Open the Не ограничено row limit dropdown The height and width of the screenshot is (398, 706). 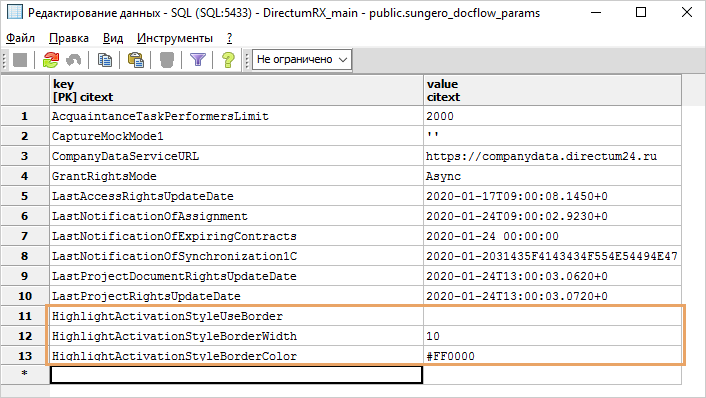coord(301,59)
